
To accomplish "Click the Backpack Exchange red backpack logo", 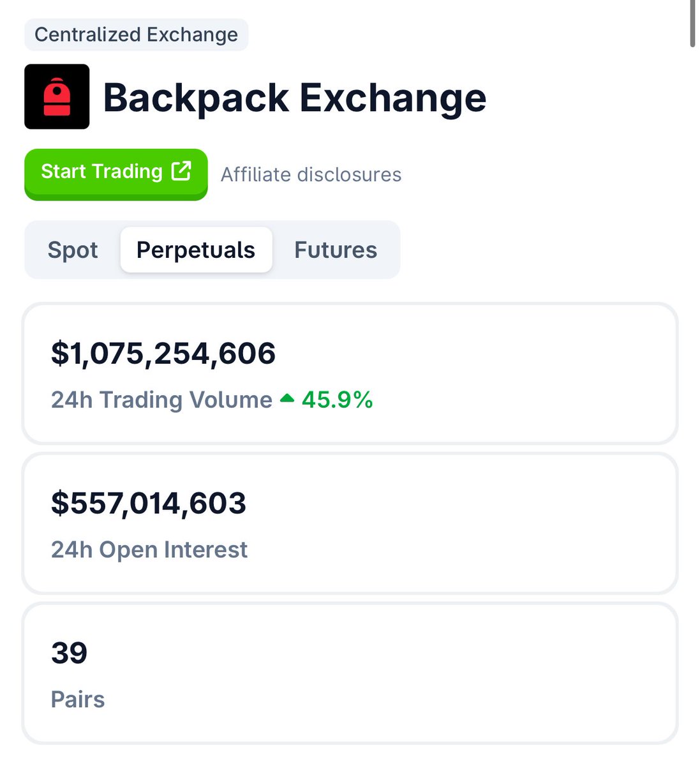I will pos(57,96).
